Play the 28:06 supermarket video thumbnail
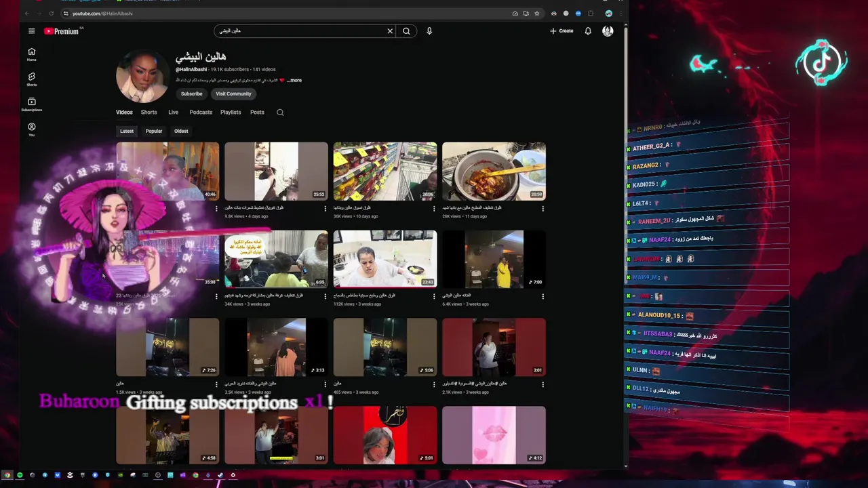This screenshot has height=488, width=868. (x=385, y=171)
